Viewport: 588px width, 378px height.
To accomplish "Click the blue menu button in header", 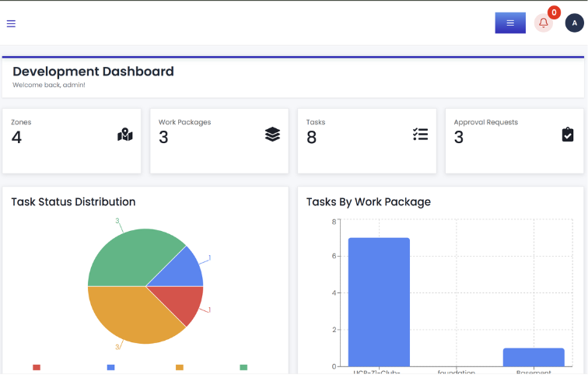I will (510, 23).
